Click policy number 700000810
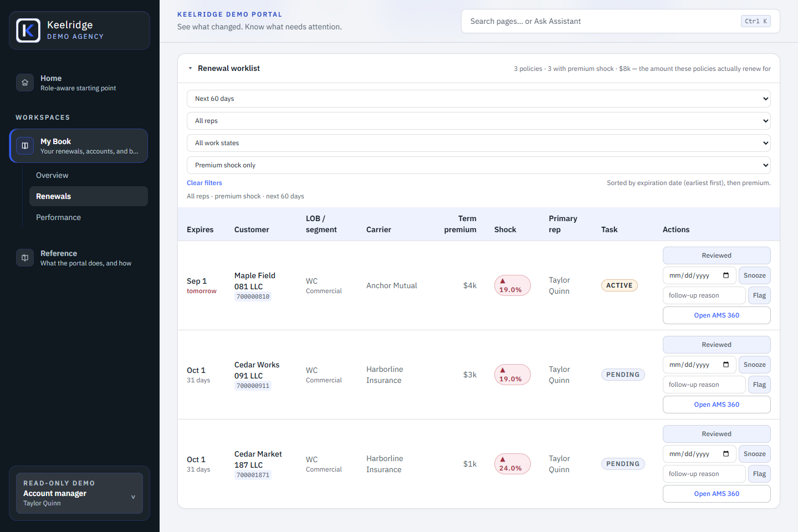798x532 pixels. pos(253,296)
